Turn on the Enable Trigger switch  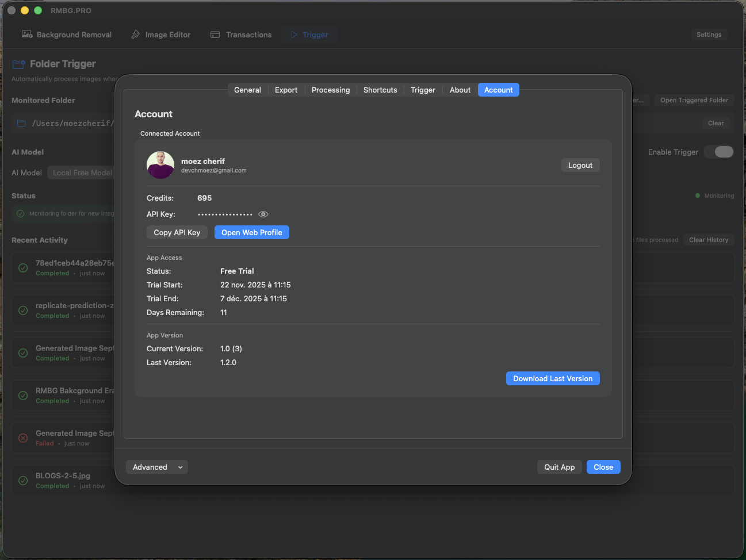click(x=724, y=152)
